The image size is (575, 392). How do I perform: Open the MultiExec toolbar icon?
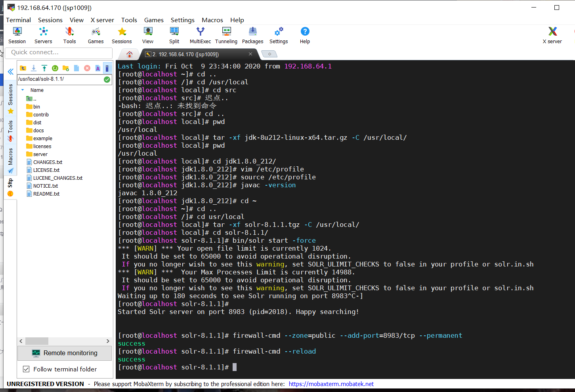(200, 35)
